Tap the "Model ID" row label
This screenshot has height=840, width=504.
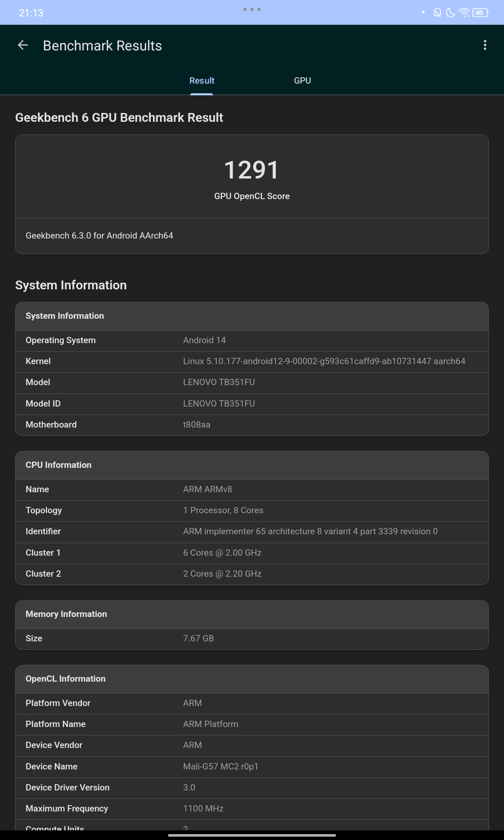(x=43, y=404)
